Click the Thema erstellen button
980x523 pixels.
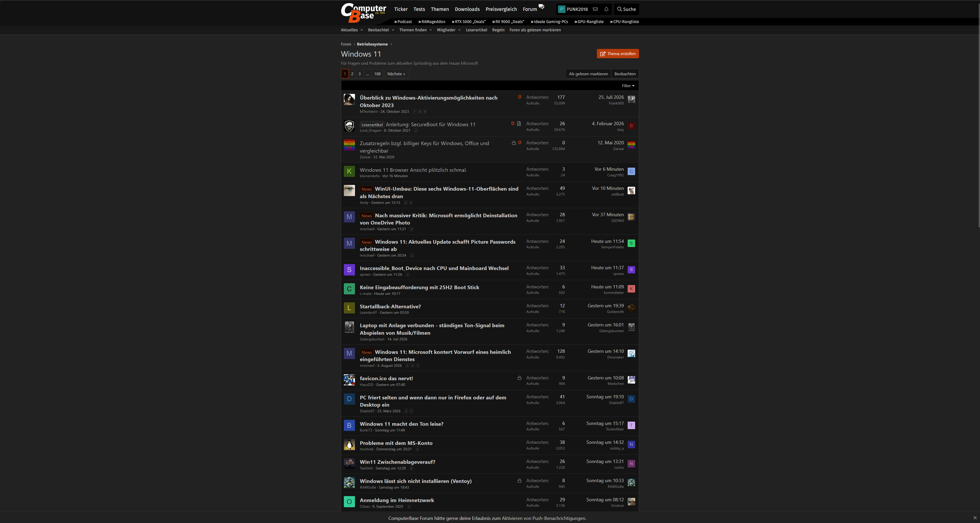click(x=618, y=54)
